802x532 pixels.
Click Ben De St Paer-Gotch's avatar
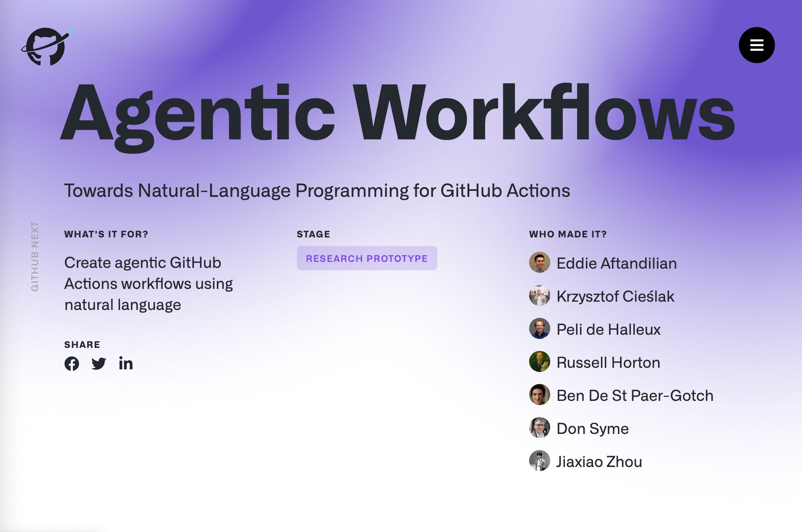pyautogui.click(x=540, y=395)
